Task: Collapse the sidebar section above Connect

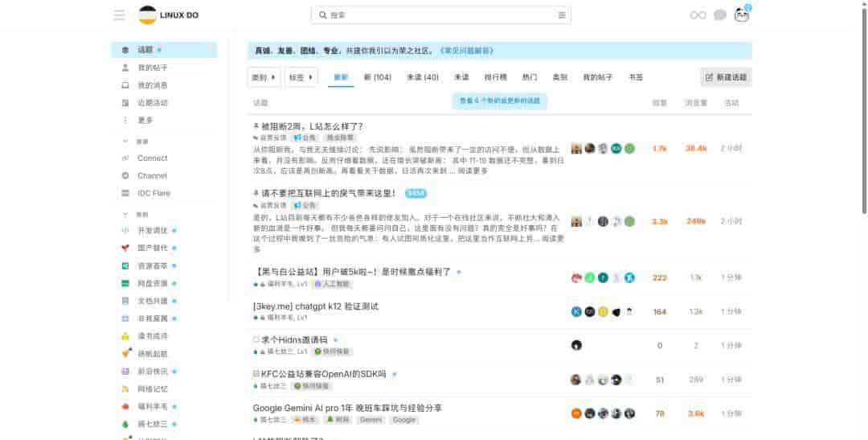Action: coord(125,142)
